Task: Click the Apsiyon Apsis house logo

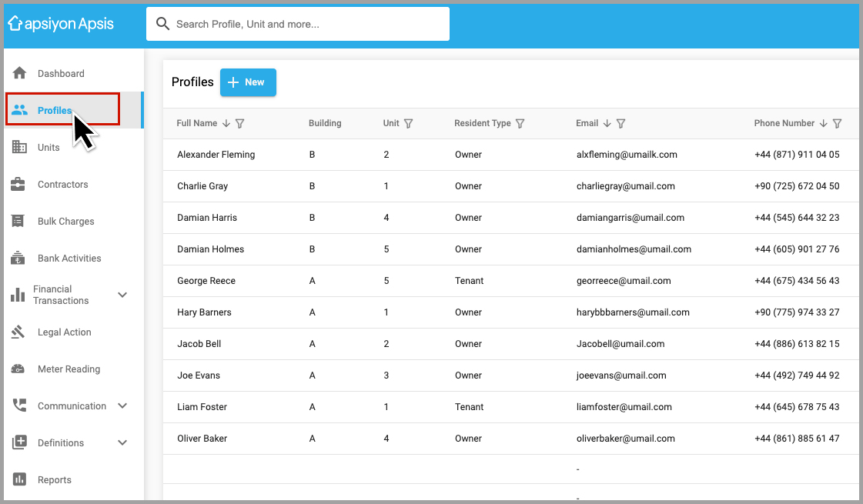Action: 15,23
